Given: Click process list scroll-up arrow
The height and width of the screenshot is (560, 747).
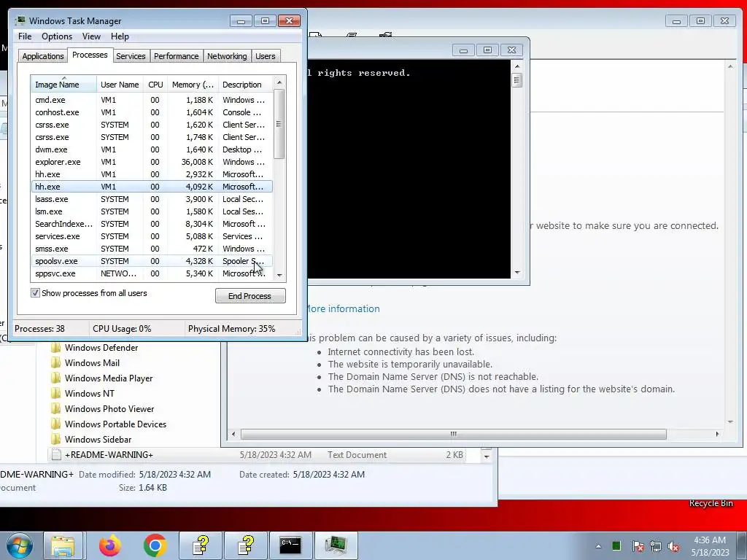Looking at the screenshot, I should [279, 82].
